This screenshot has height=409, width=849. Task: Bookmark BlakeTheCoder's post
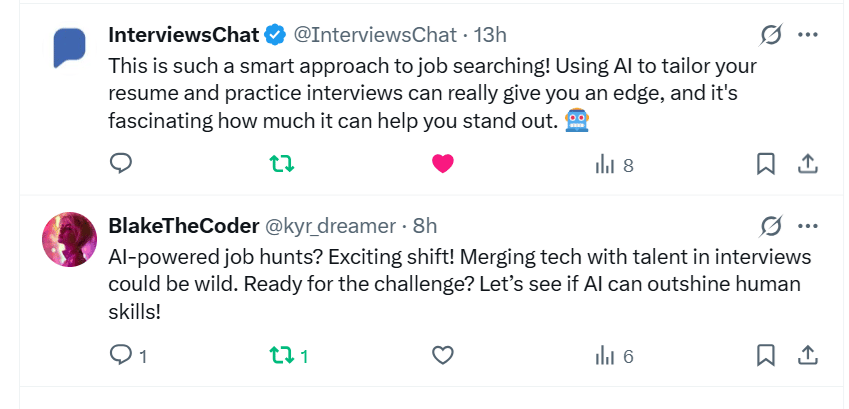pyautogui.click(x=766, y=355)
